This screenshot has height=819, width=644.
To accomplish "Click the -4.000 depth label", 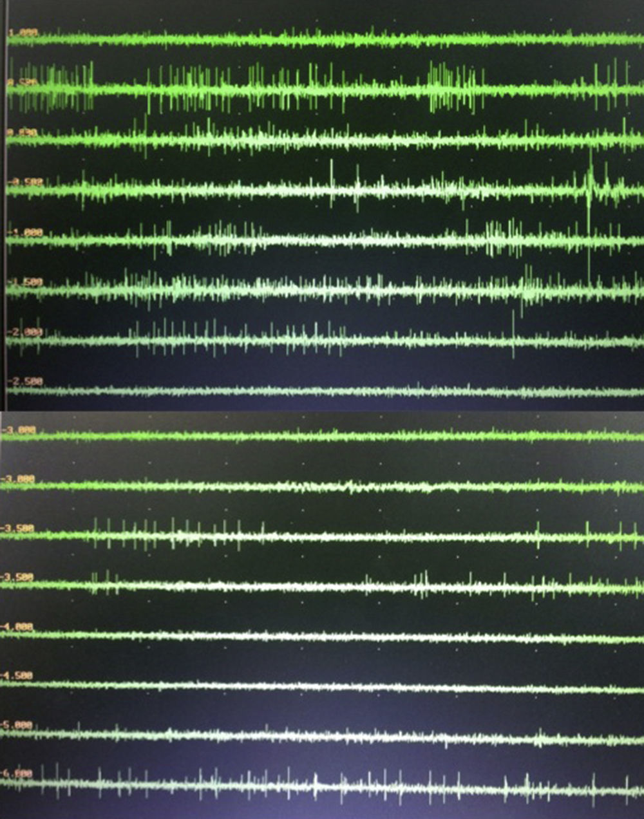I will [19, 626].
